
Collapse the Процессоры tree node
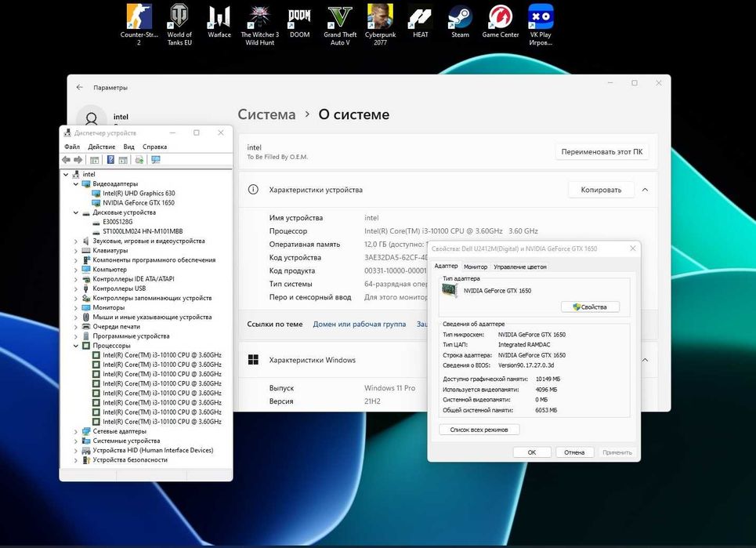pos(76,346)
